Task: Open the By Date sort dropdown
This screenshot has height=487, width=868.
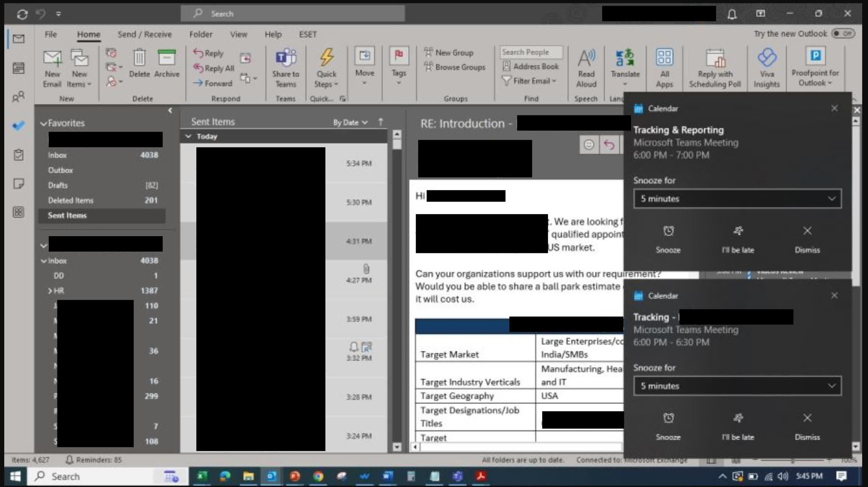Action: coord(350,123)
